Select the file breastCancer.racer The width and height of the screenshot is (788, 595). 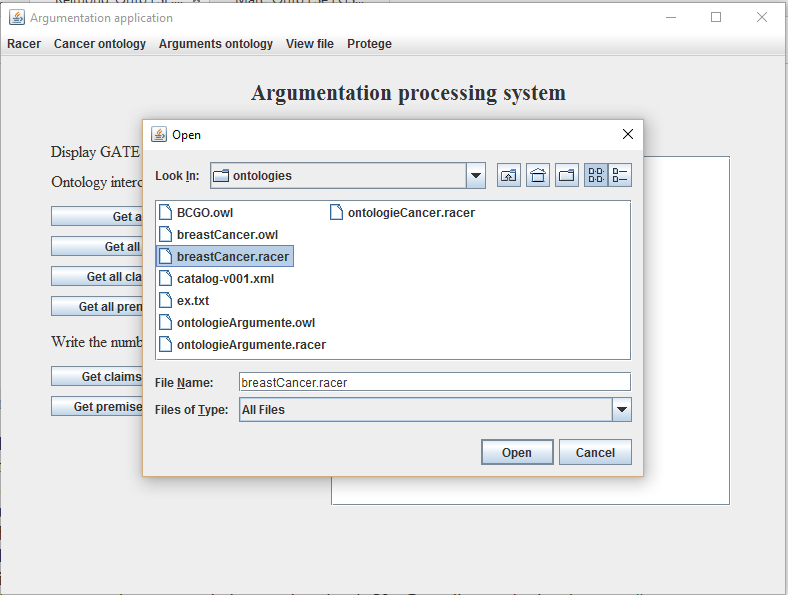point(225,257)
